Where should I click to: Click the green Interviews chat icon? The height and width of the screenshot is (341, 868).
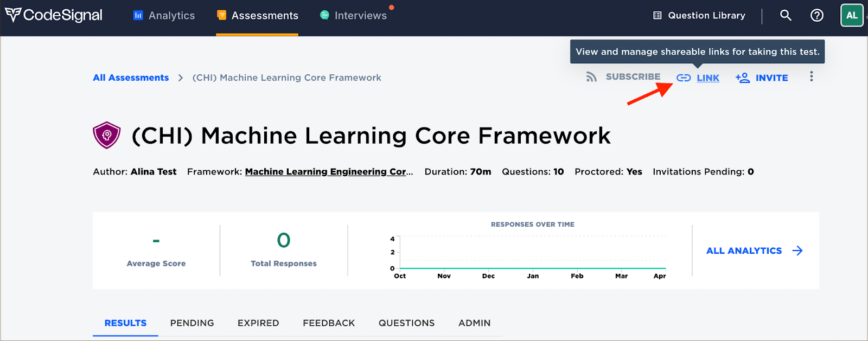tap(324, 15)
